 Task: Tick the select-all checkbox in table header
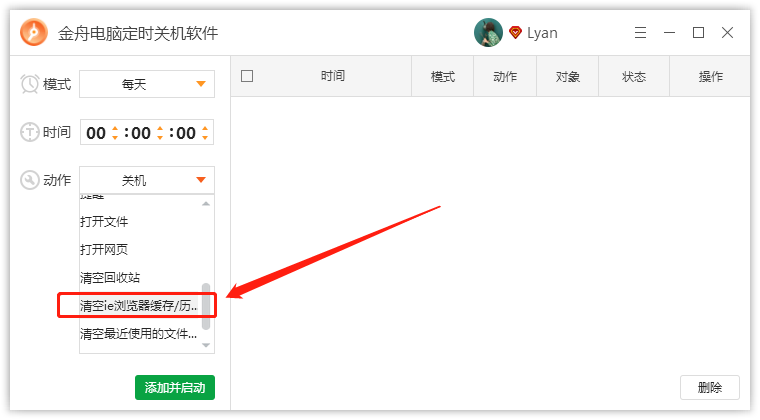tap(247, 76)
